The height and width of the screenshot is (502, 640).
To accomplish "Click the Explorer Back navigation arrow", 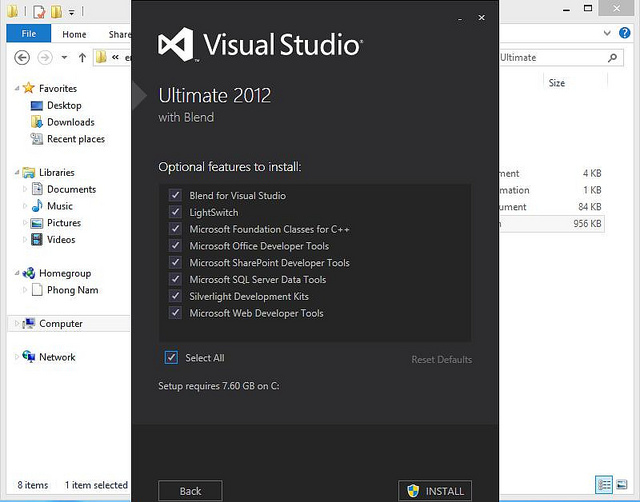I will [x=22, y=58].
